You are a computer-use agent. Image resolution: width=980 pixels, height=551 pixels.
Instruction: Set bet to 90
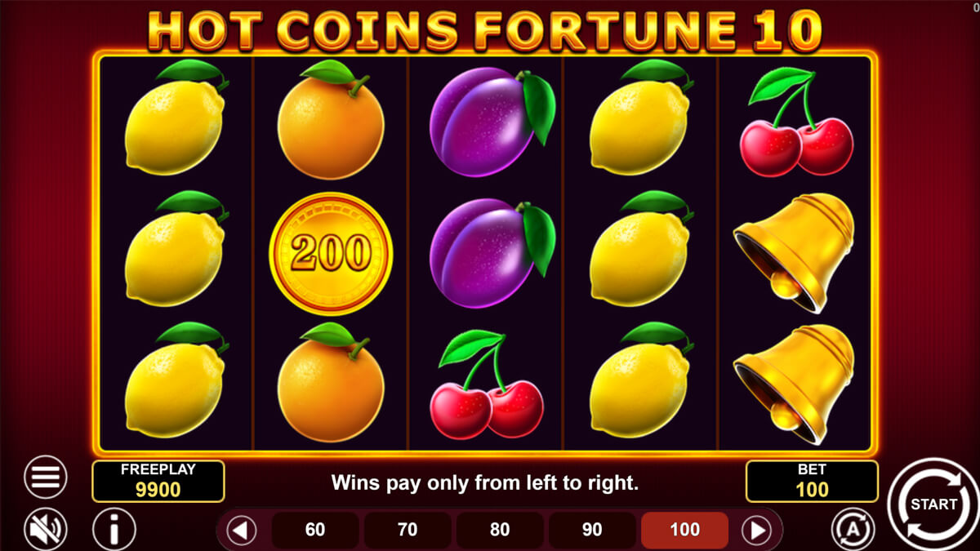coord(592,531)
